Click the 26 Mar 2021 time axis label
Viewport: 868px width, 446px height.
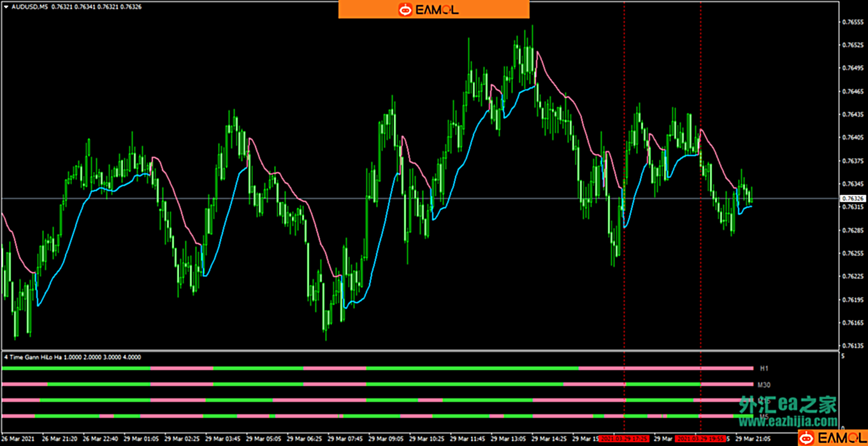coord(19,439)
